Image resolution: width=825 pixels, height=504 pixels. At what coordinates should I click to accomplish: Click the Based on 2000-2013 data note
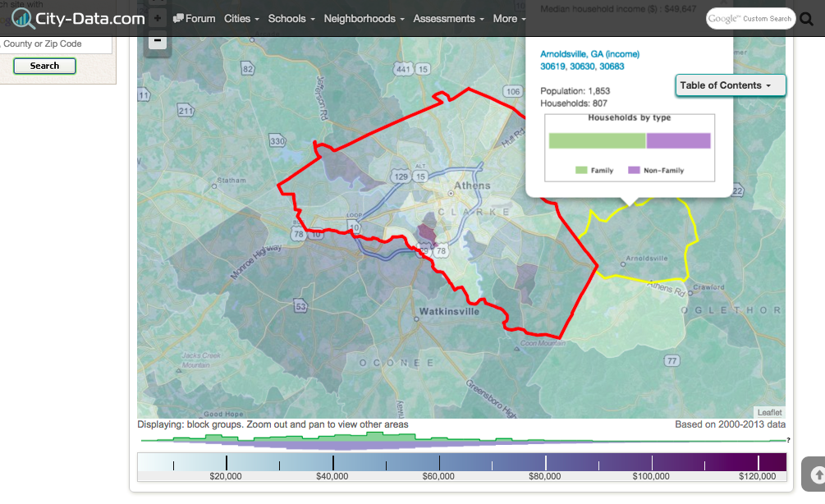[x=731, y=424]
